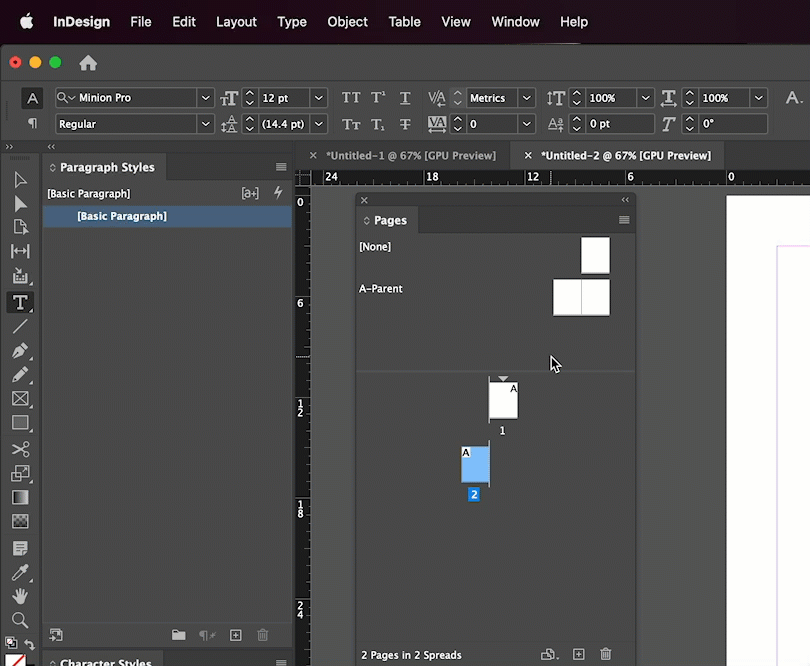Click the Home screen icon
Image resolution: width=810 pixels, height=666 pixels.
88,63
